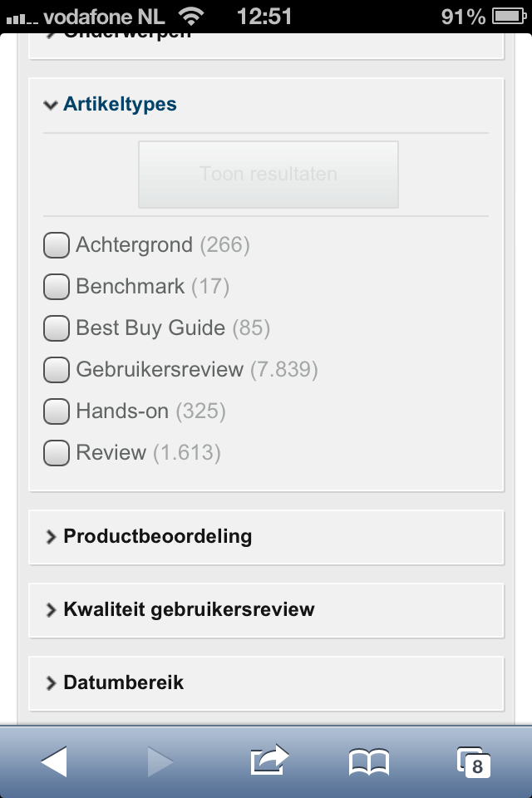Expand the Kwaliteit gebruikersreview section

[266, 610]
